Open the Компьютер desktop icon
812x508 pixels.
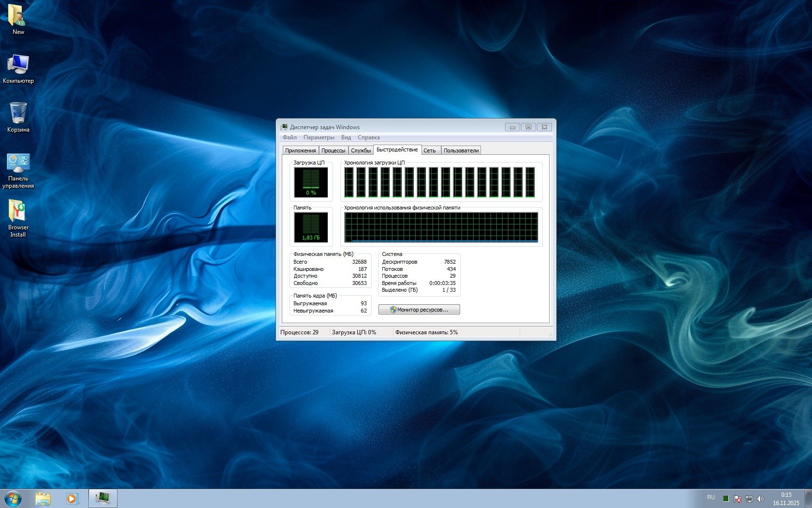click(18, 65)
